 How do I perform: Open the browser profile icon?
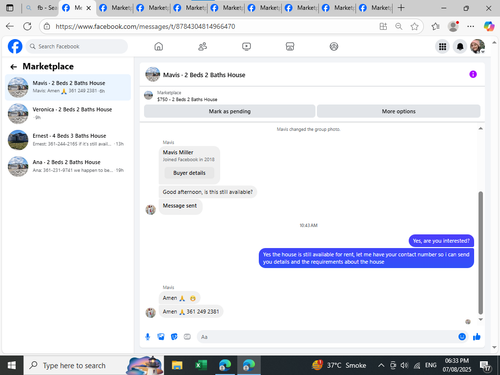click(453, 26)
